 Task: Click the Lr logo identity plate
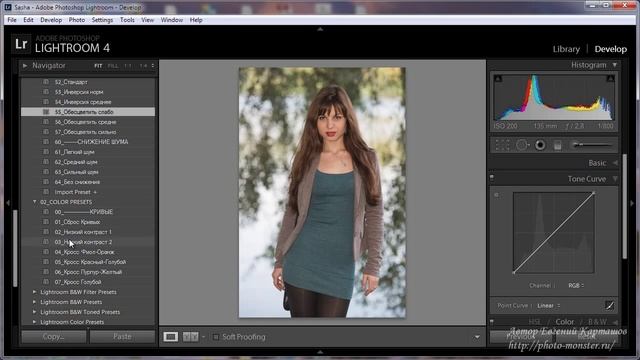21,44
